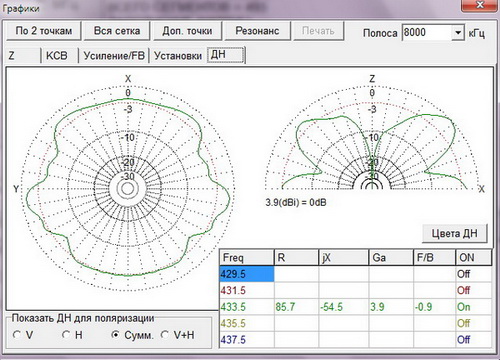
Task: Close the Графики window
Action: click(x=480, y=5)
